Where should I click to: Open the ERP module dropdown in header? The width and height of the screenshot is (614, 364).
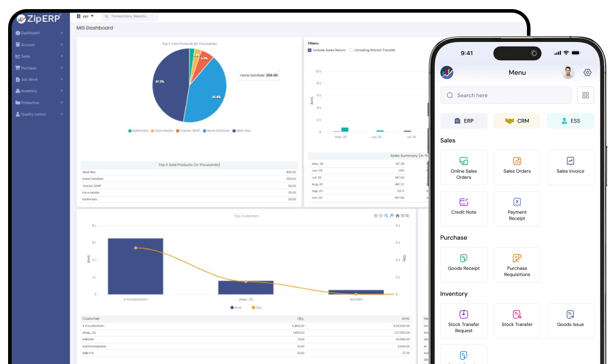pos(85,16)
